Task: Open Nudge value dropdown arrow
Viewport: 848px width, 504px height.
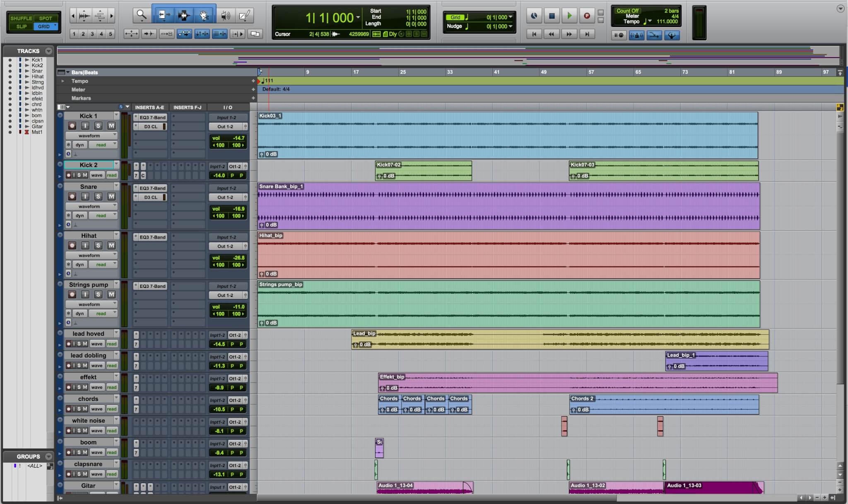Action: (x=511, y=26)
